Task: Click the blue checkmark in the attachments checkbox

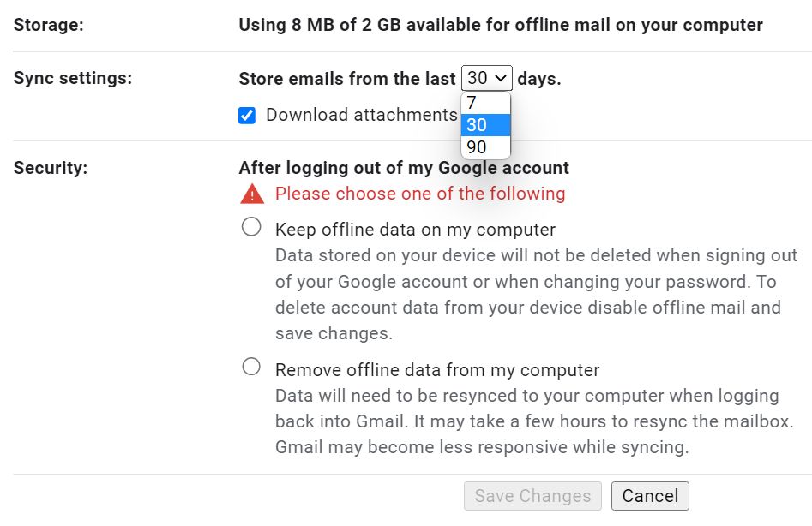Action: pyautogui.click(x=247, y=114)
